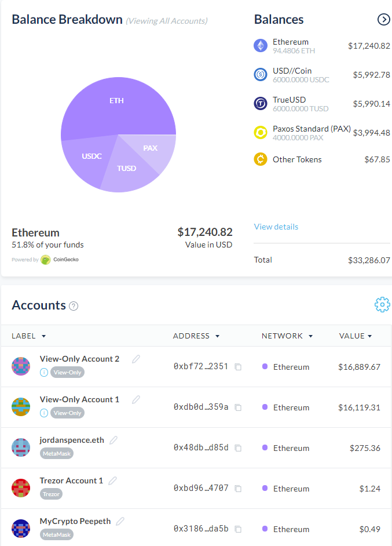Click View-Only Account 2 identicon avatar

click(21, 366)
